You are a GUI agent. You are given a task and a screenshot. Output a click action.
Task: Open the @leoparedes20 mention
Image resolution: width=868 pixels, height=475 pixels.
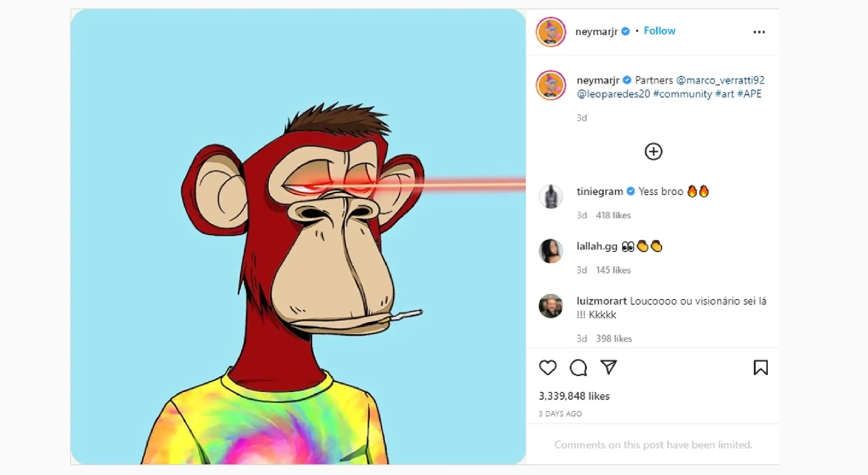613,94
